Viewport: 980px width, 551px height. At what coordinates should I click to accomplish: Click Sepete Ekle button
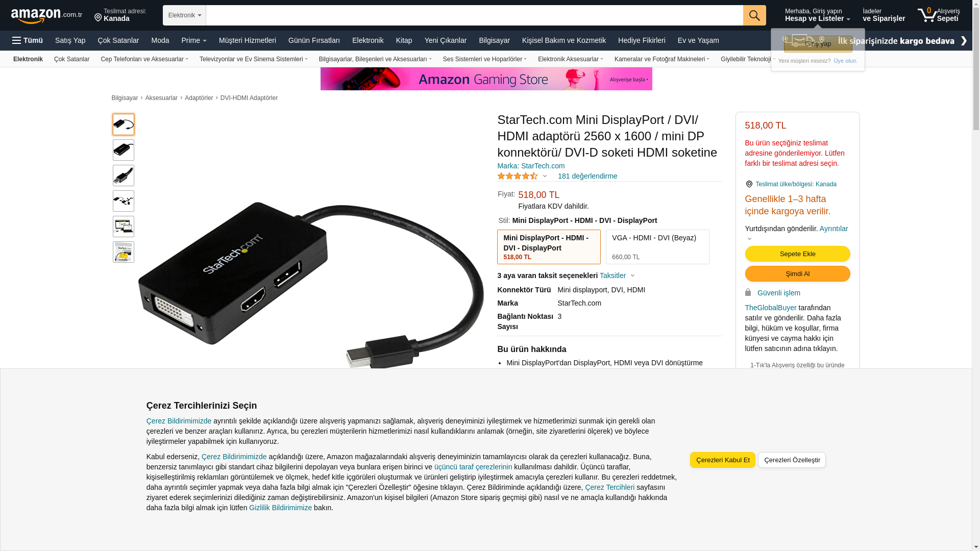click(x=798, y=254)
